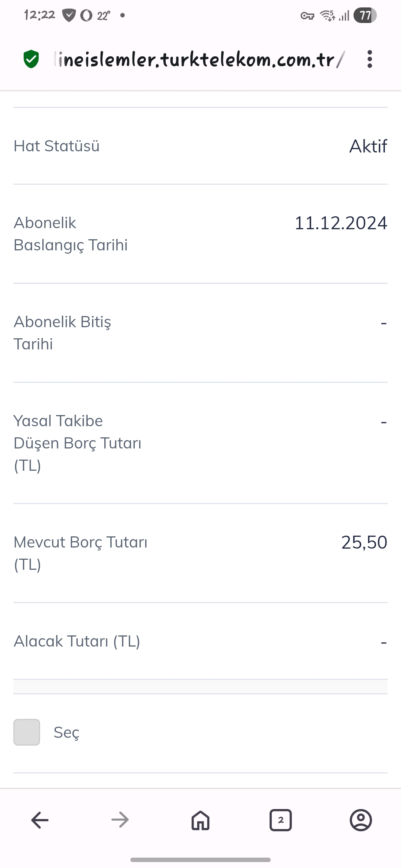
Task: Tap the battery level indicator
Action: (365, 16)
